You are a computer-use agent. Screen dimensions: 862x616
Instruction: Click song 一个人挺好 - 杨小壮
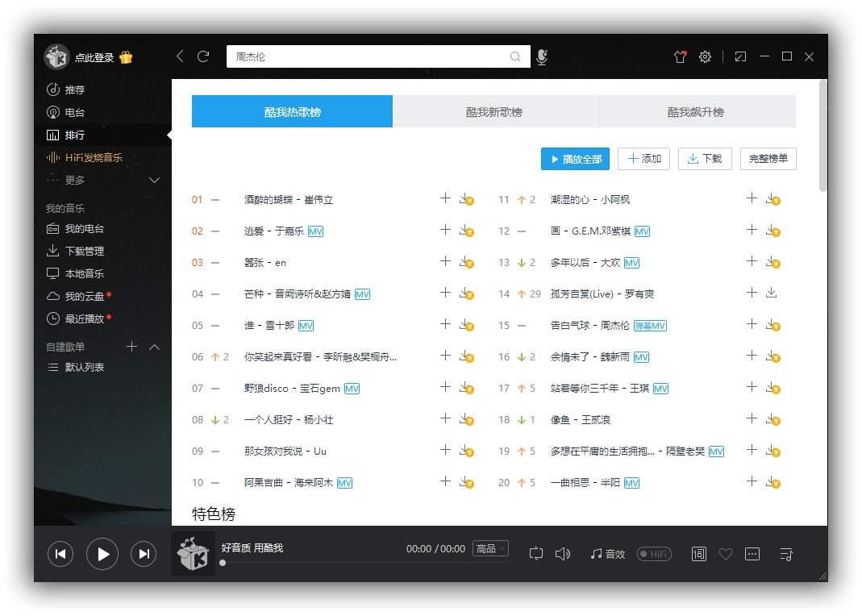[289, 420]
